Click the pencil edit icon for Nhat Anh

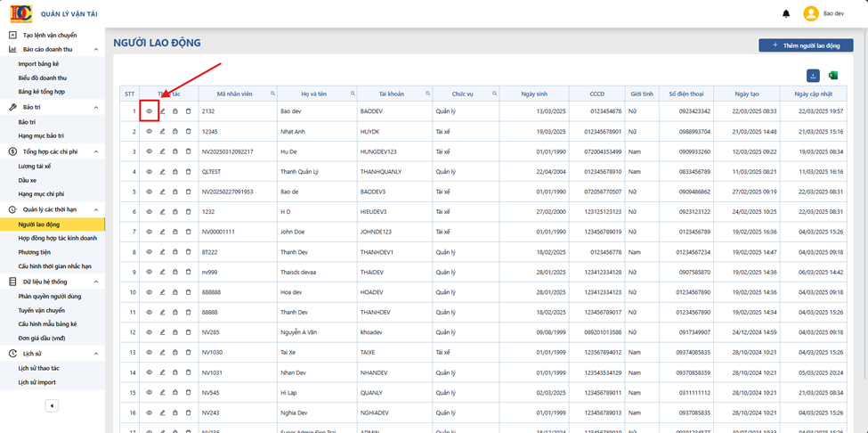tap(162, 132)
